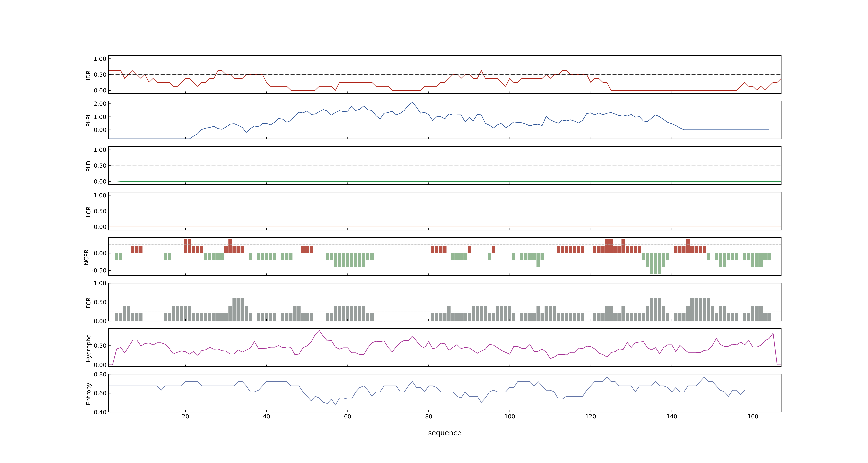Click the tallest peak of Hydropho curve
Screen dimensions: 868x463
tap(319, 331)
